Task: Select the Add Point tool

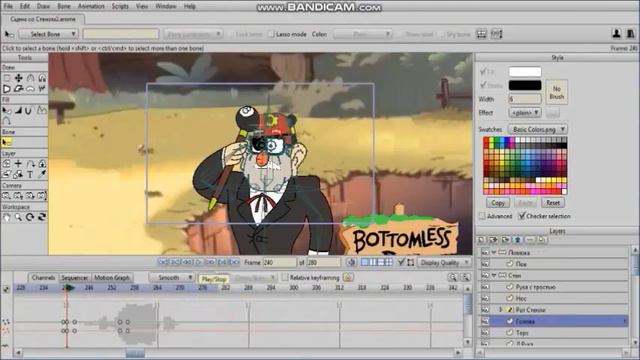Action: [31, 78]
